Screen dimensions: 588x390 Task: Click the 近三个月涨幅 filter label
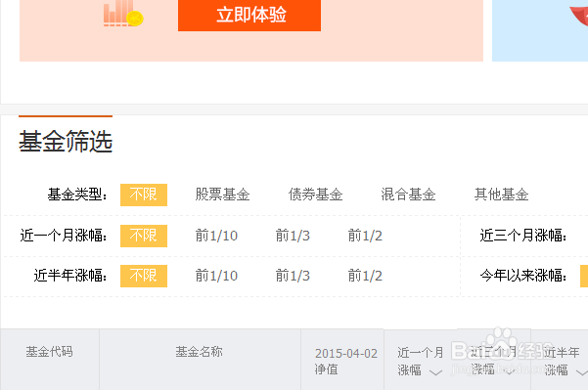click(523, 236)
